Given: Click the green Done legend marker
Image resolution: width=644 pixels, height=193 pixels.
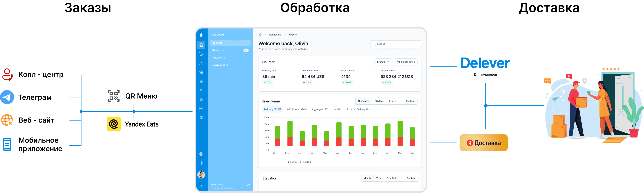Looking at the screenshot, I should click(x=311, y=162).
